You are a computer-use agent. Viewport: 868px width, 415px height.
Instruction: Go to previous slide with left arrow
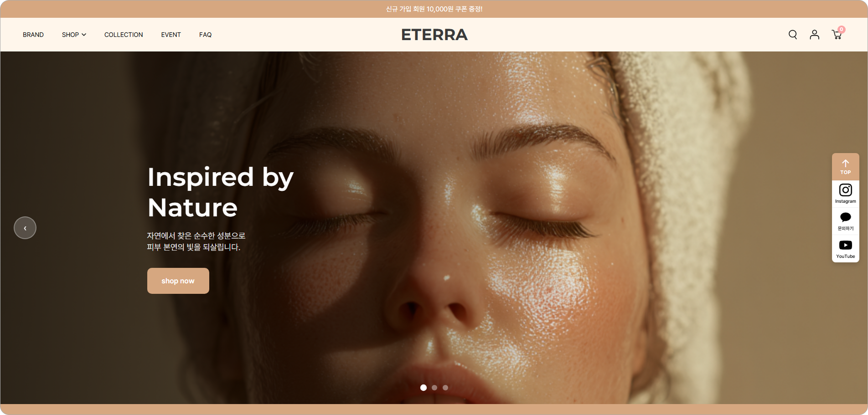pos(25,228)
